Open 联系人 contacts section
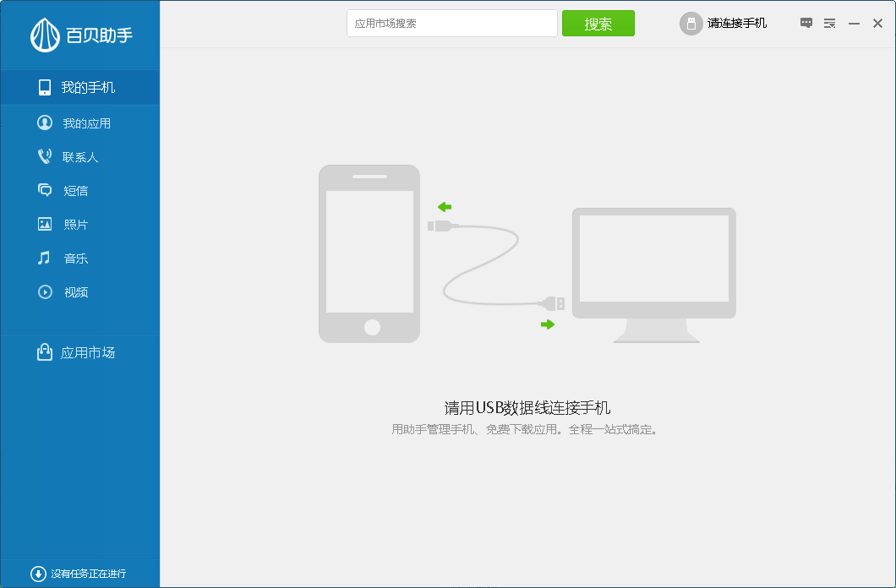The width and height of the screenshot is (896, 588). 80,157
